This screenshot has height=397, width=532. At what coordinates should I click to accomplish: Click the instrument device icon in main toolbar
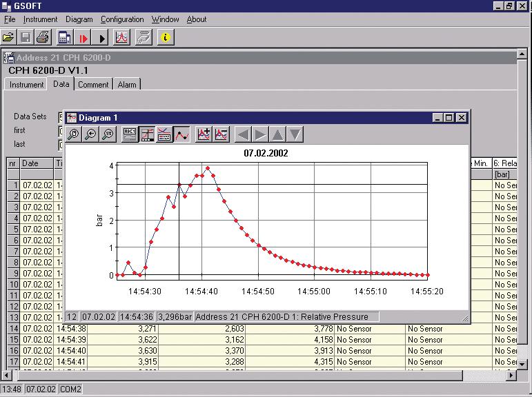click(64, 37)
